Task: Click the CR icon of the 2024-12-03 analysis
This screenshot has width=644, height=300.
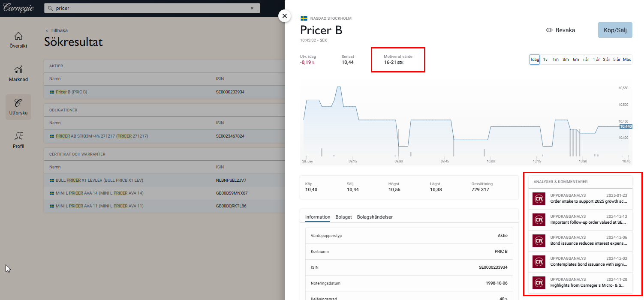Action: pyautogui.click(x=539, y=261)
